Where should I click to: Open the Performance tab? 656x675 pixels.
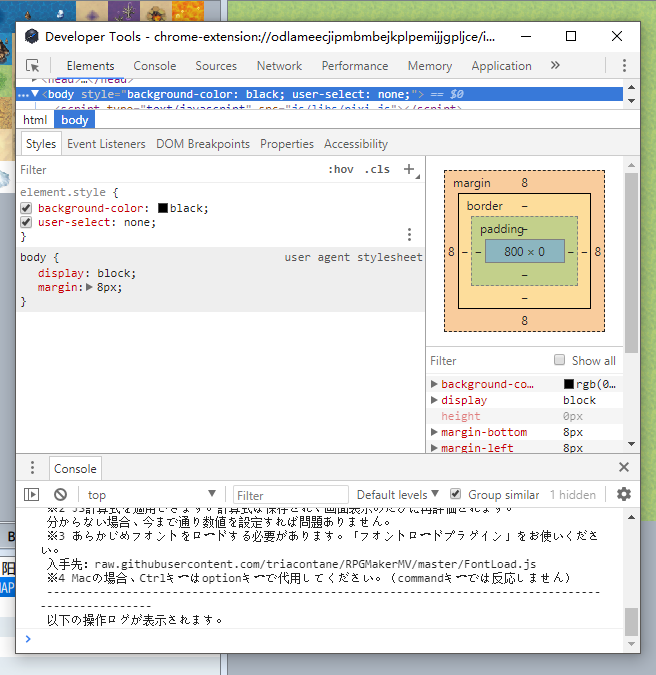355,66
